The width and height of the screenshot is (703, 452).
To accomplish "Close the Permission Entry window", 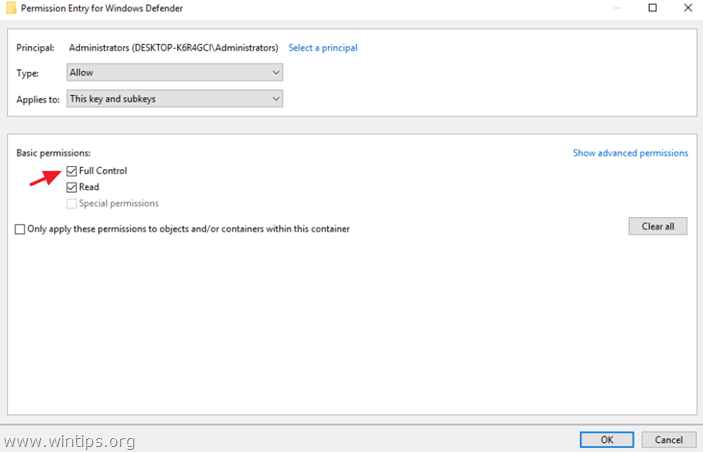I will pyautogui.click(x=688, y=8).
